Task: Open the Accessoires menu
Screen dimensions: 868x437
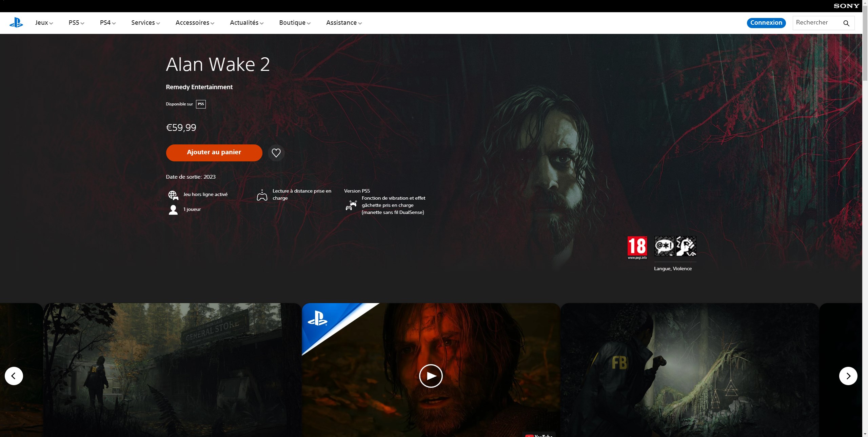Action: click(x=195, y=23)
